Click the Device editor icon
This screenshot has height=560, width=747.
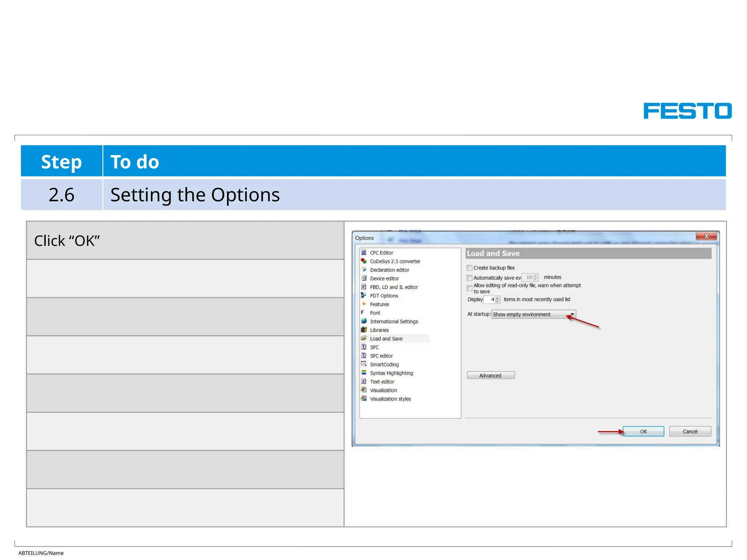[x=364, y=278]
